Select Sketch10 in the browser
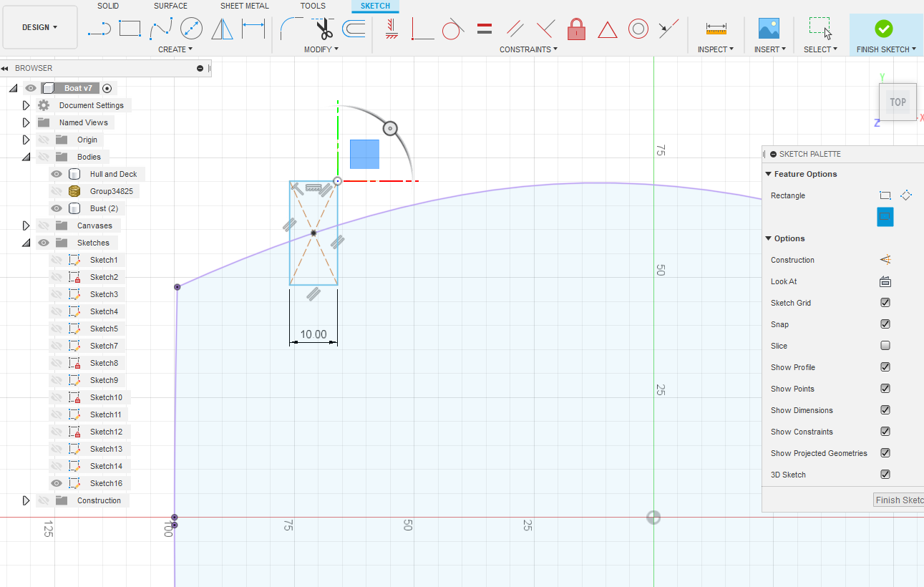The height and width of the screenshot is (587, 924). pos(106,397)
